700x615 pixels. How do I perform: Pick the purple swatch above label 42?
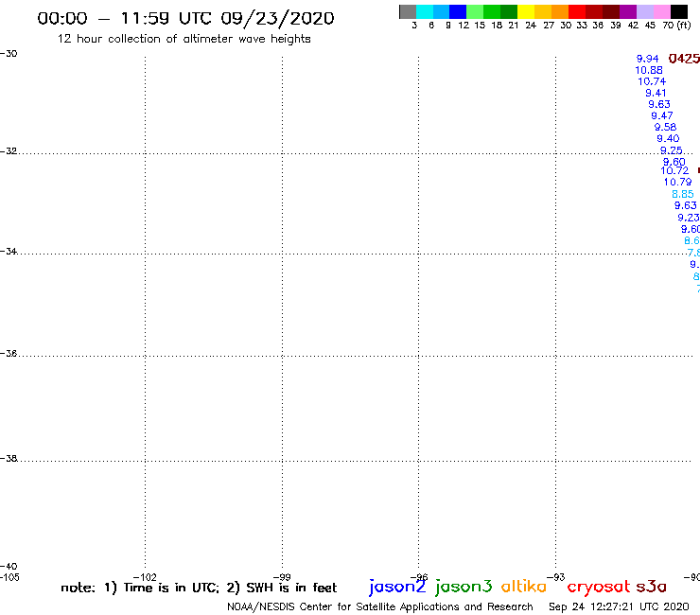tap(628, 11)
